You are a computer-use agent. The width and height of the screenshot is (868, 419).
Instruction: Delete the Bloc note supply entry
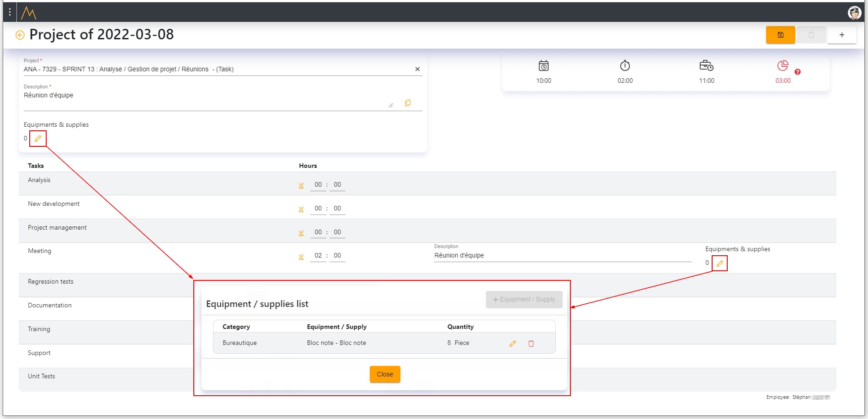click(531, 344)
